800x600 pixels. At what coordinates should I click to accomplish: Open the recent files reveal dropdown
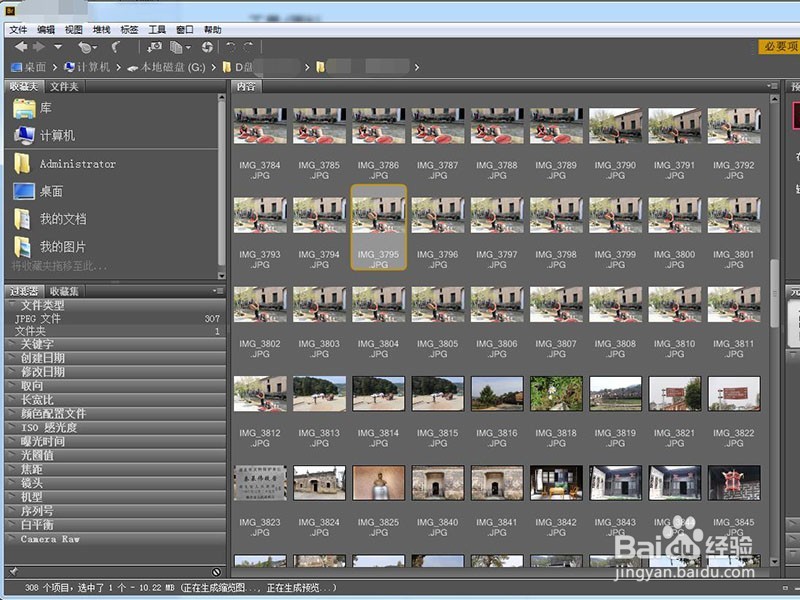click(87, 47)
